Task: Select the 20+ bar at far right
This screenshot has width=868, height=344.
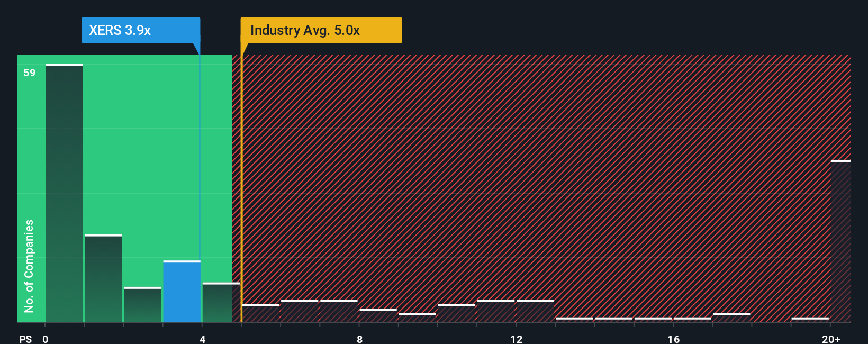Action: [841, 241]
